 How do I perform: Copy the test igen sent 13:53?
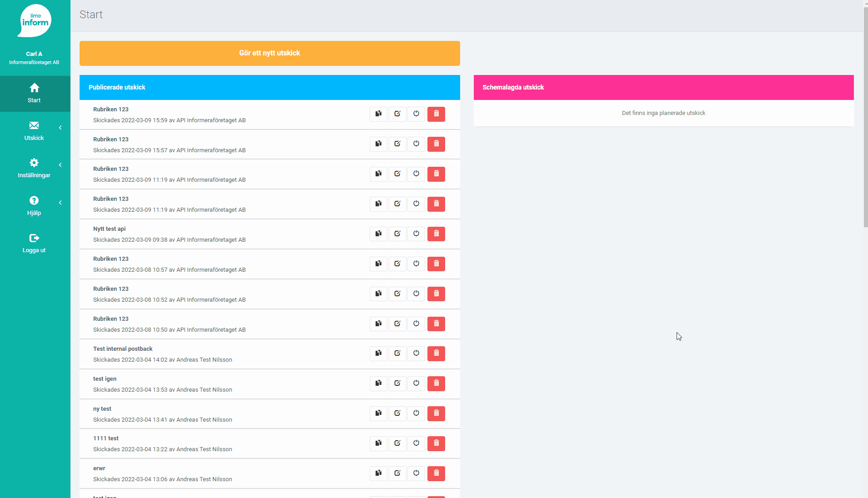pyautogui.click(x=378, y=383)
